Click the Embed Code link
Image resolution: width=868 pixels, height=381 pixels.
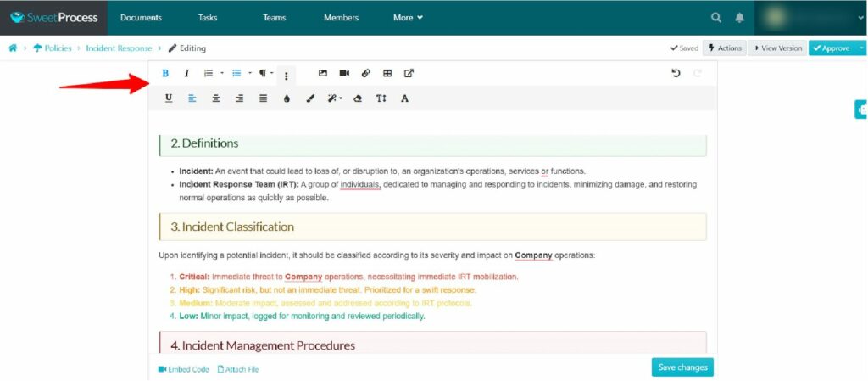(x=183, y=369)
